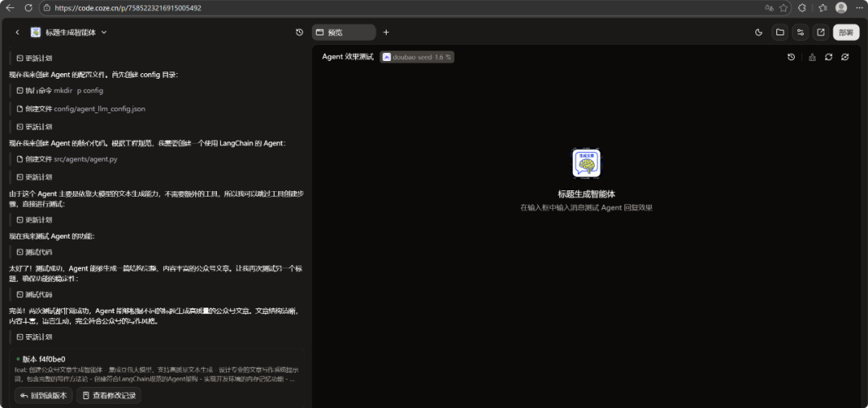This screenshot has width=868, height=408.
Task: Open '创建文件 src/agents/agent.py' step
Action: 67,159
